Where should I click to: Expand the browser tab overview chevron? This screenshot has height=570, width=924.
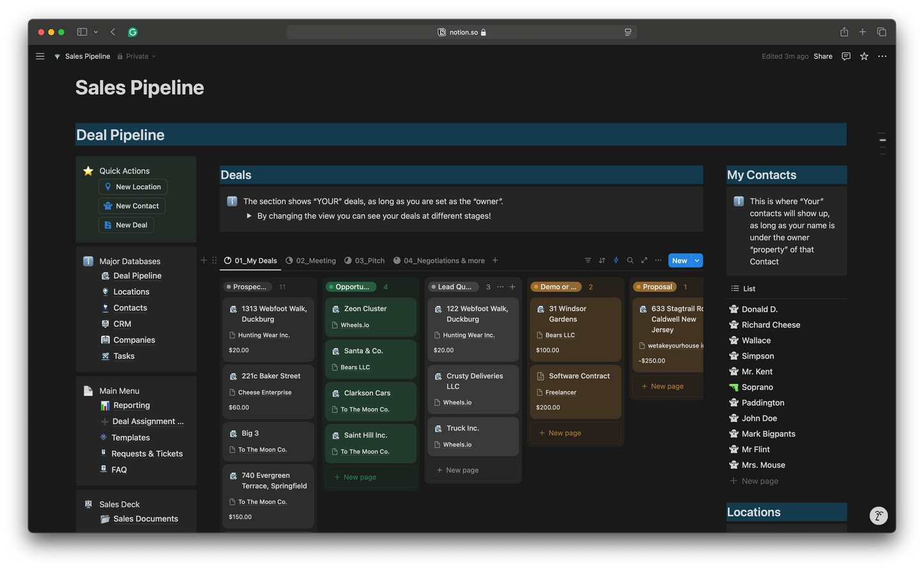[96, 31]
